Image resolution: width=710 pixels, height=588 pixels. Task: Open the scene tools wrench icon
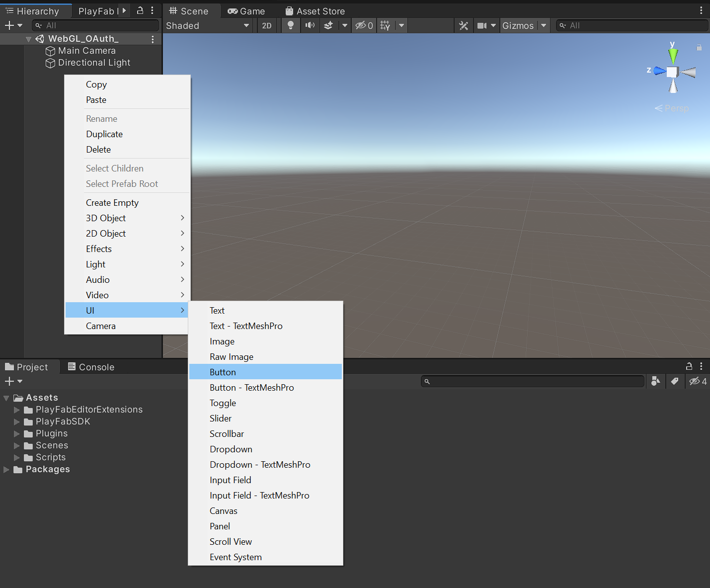point(464,25)
